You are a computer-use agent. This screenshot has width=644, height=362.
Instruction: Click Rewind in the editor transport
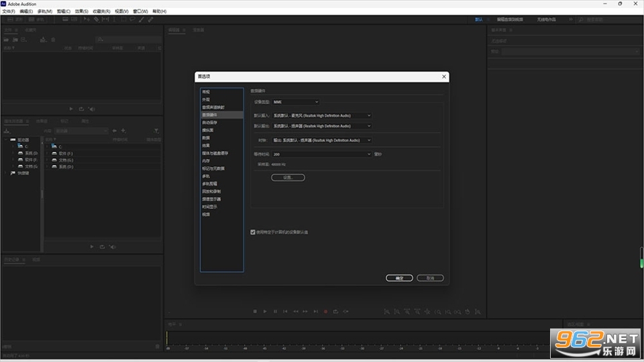296,312
